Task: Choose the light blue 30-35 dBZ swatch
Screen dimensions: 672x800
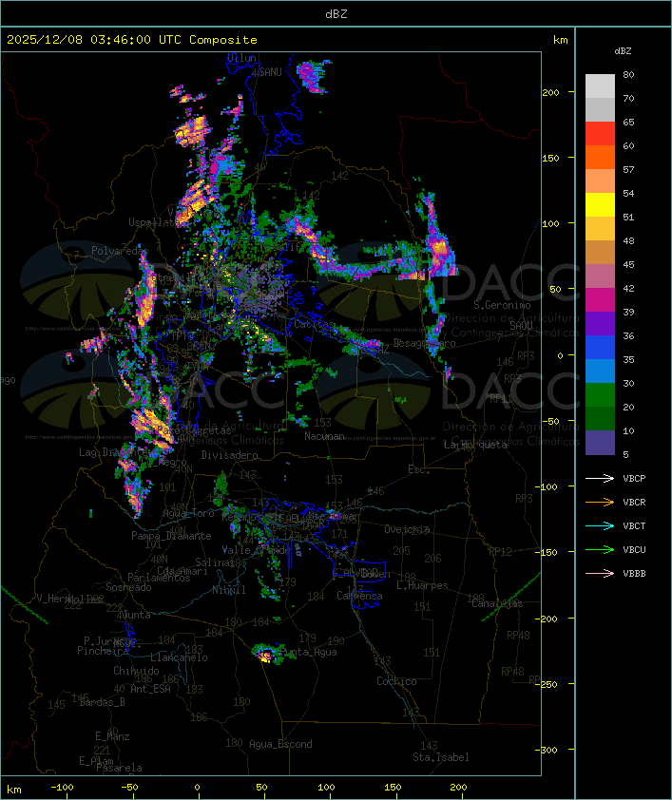Action: pos(600,371)
